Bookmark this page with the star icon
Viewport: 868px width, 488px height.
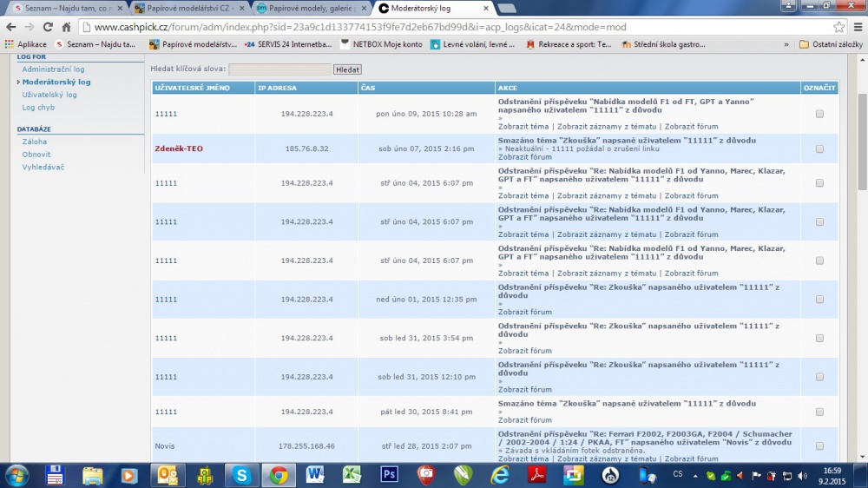[x=838, y=27]
